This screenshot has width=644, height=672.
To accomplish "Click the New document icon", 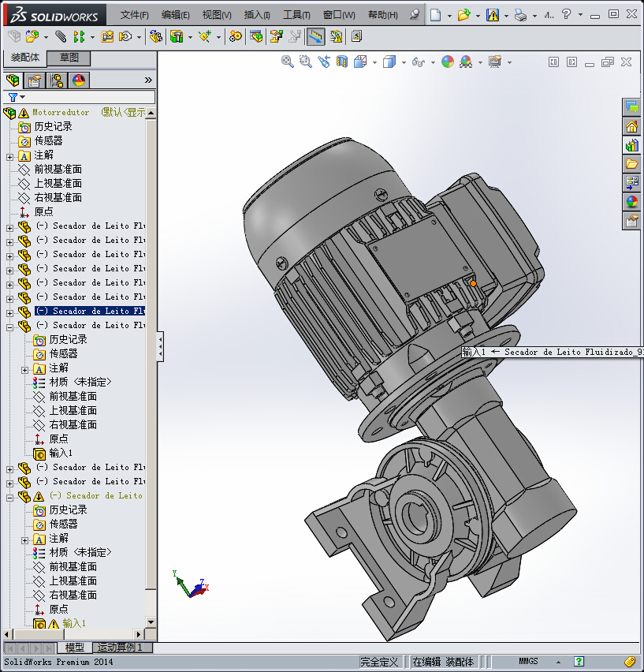I will tap(435, 15).
